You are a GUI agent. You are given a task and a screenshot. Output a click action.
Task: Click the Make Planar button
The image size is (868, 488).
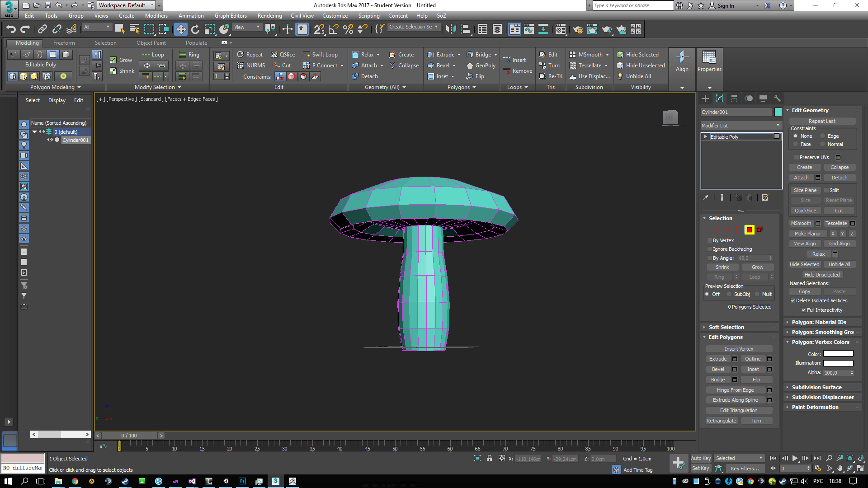click(807, 234)
